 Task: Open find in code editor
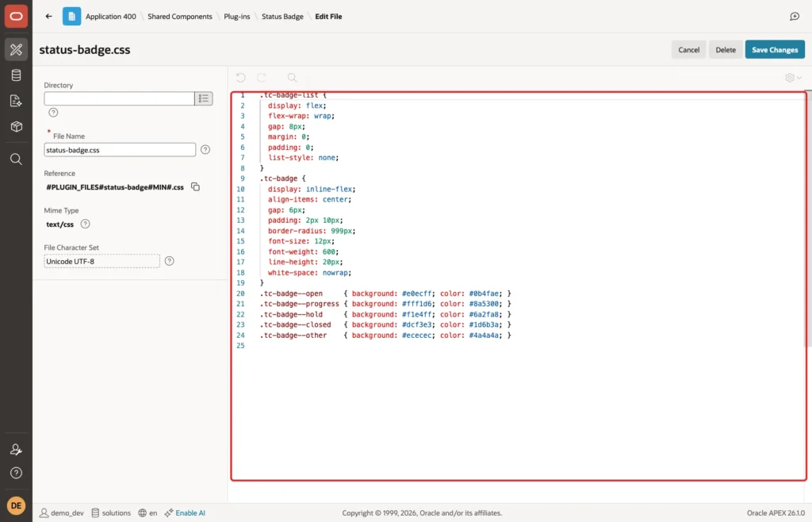pyautogui.click(x=292, y=78)
